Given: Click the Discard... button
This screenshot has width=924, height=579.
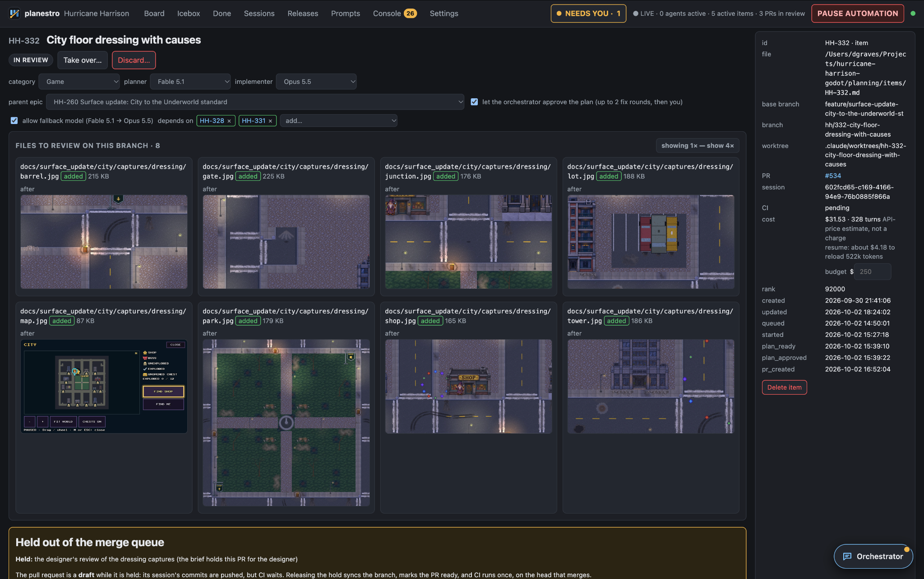Looking at the screenshot, I should pyautogui.click(x=134, y=60).
